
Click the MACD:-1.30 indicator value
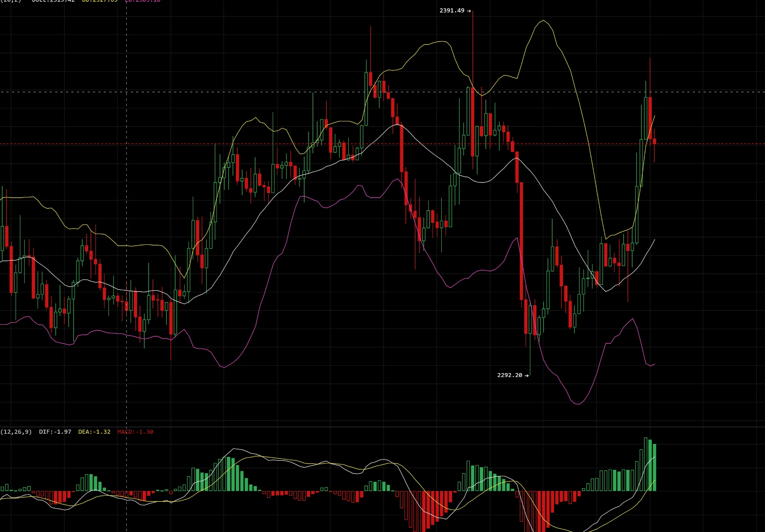pyautogui.click(x=135, y=432)
